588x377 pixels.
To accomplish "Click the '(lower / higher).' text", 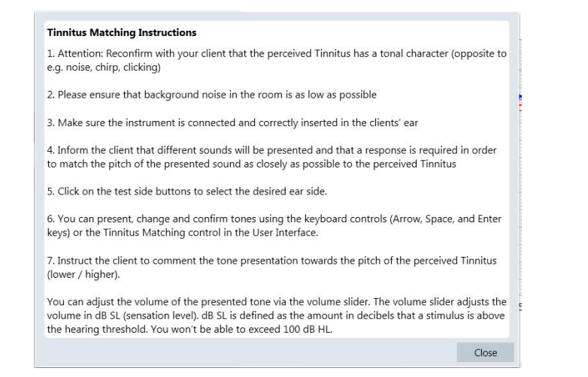I will [83, 274].
